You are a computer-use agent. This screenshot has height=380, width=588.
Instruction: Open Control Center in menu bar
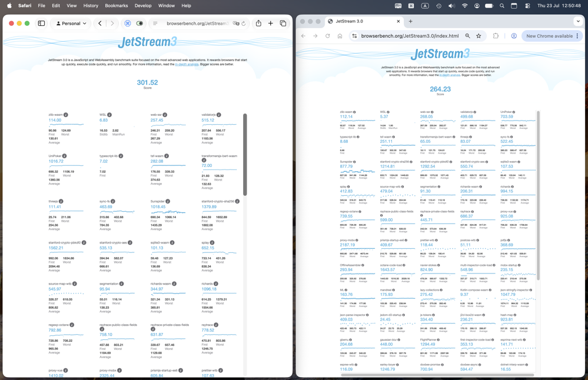click(x=527, y=6)
